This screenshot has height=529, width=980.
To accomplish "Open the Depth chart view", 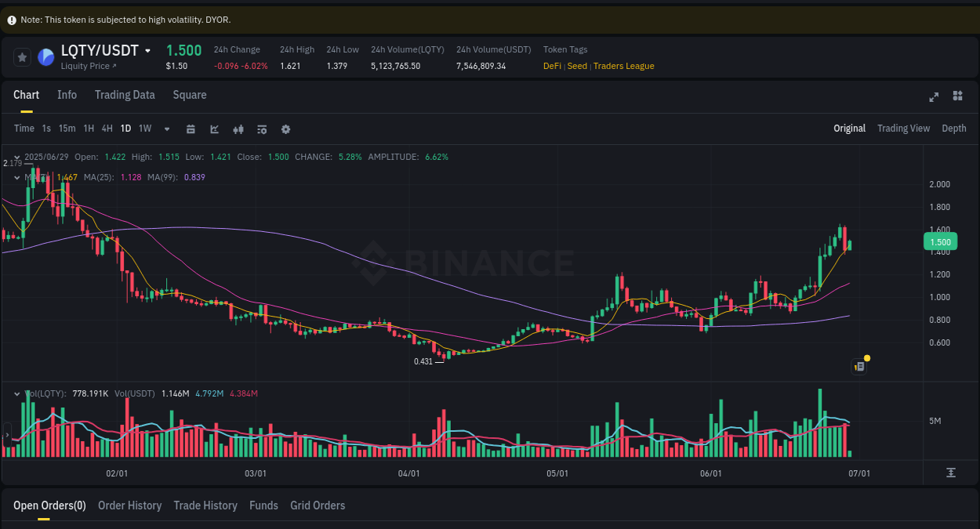I will (x=953, y=128).
